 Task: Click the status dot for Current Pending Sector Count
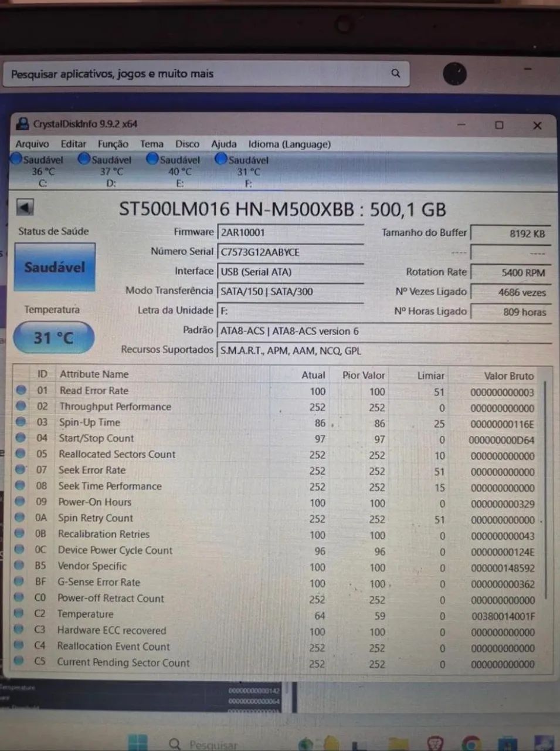point(19,661)
